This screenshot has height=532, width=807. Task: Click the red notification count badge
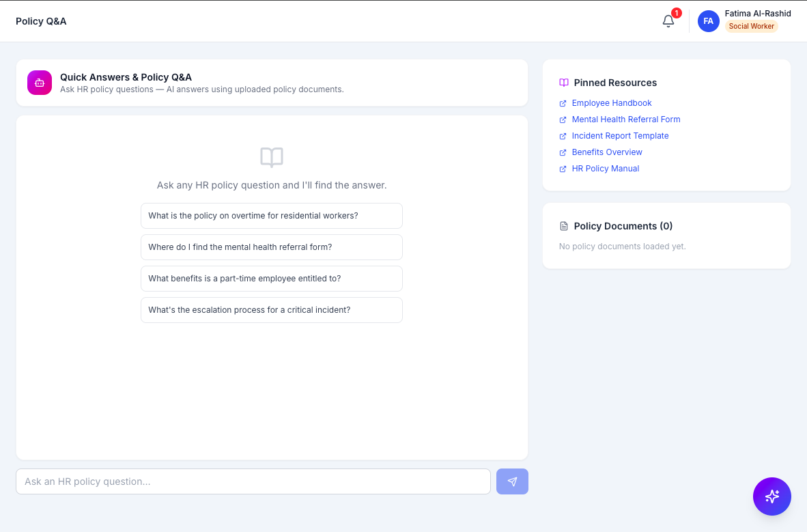click(677, 13)
